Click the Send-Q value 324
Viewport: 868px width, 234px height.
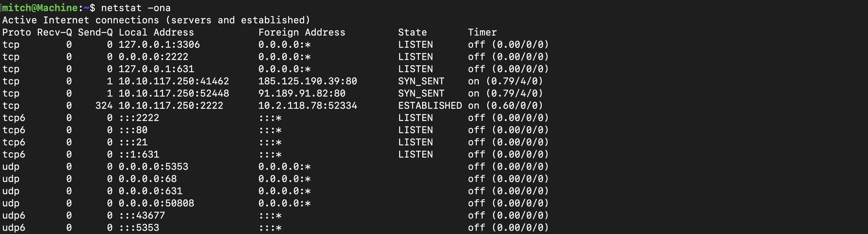104,106
